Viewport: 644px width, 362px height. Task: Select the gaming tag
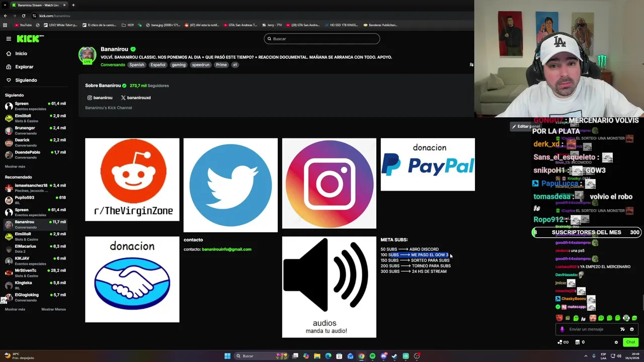179,65
